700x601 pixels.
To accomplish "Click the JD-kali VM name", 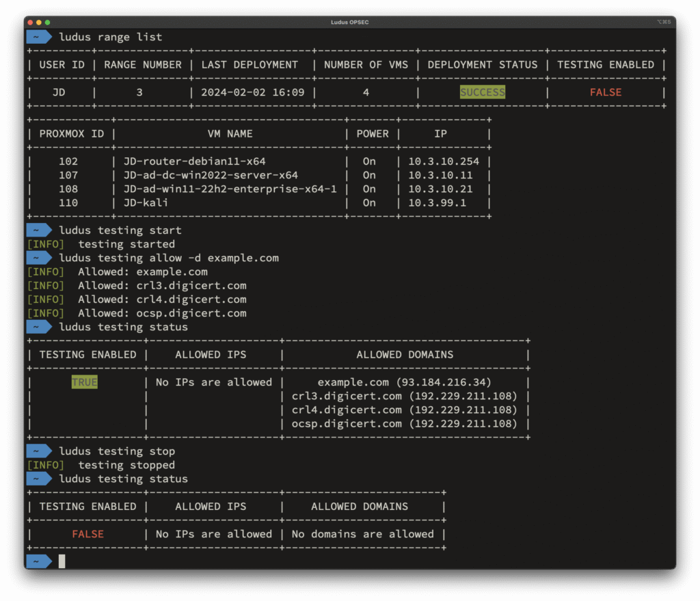I will (146, 203).
